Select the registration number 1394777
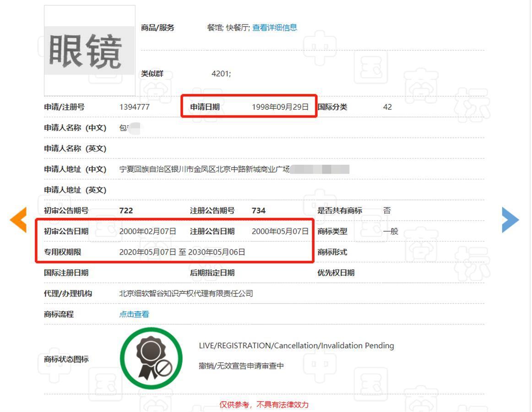Image resolution: width=532 pixels, height=412 pixels. [x=134, y=107]
